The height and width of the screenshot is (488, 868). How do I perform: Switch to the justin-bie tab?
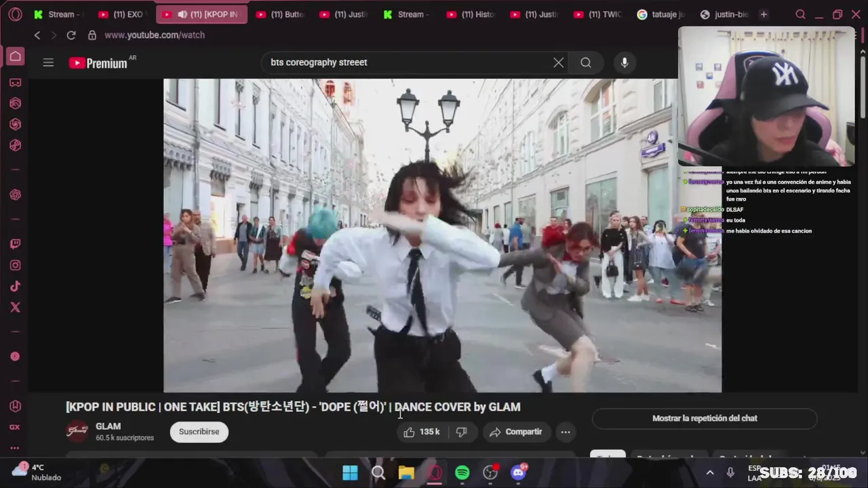725,14
